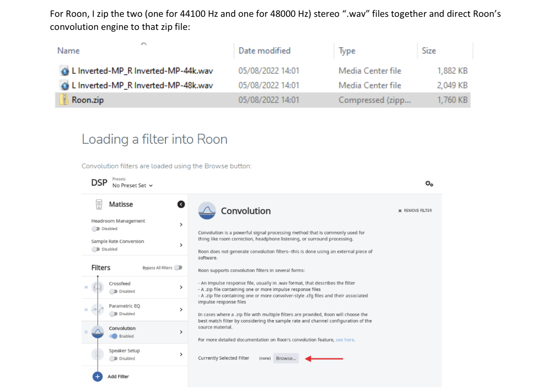The image size is (548, 392).
Task: Click the Compressed (zipp... type cell
Action: point(374,100)
